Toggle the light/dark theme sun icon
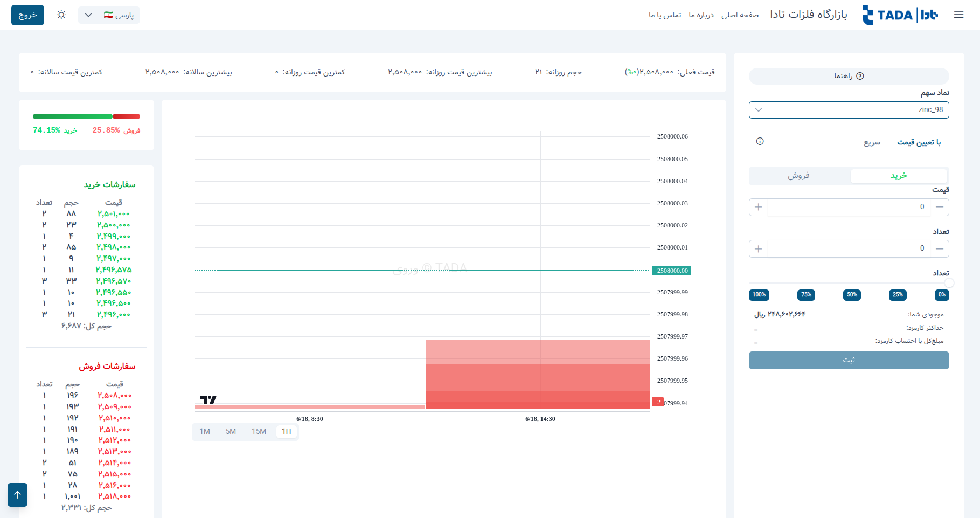This screenshot has height=518, width=980. 61,15
